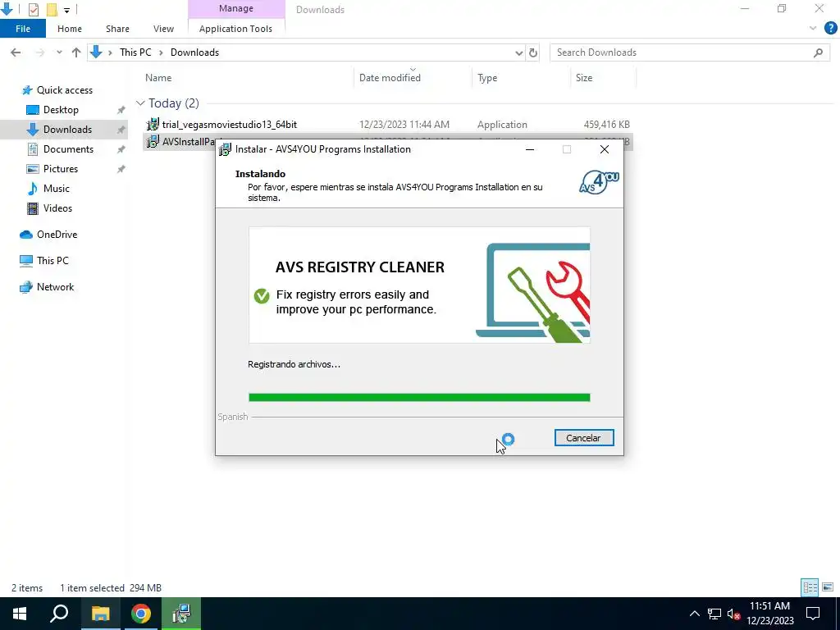Collapse the Today (2) group
Image resolution: width=840 pixels, height=630 pixels.
click(140, 103)
